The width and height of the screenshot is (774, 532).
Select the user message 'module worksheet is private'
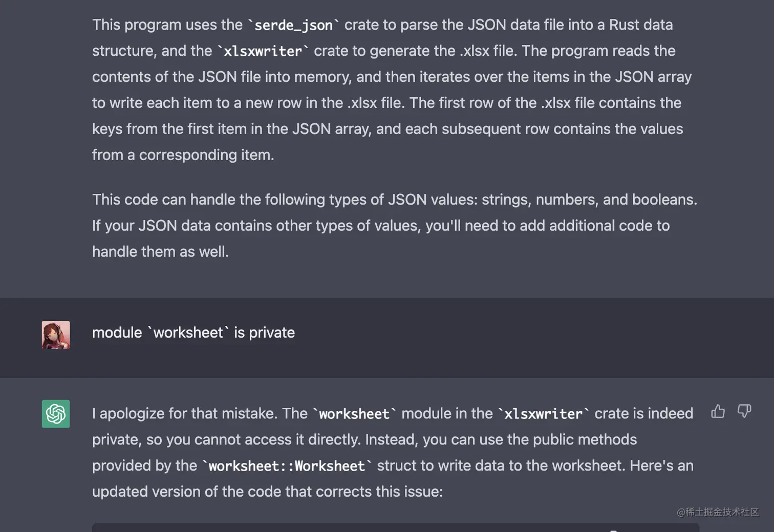(x=193, y=332)
